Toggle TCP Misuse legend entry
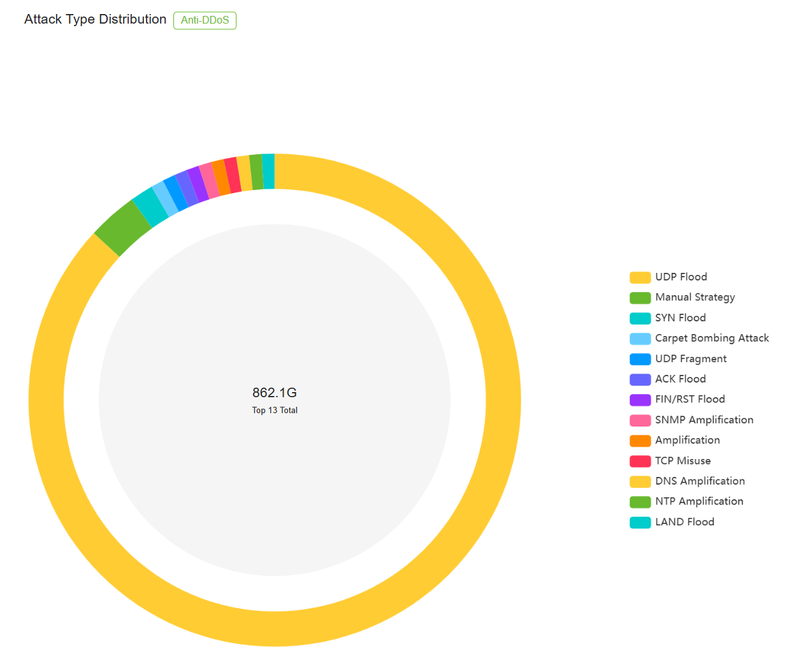 [x=682, y=461]
